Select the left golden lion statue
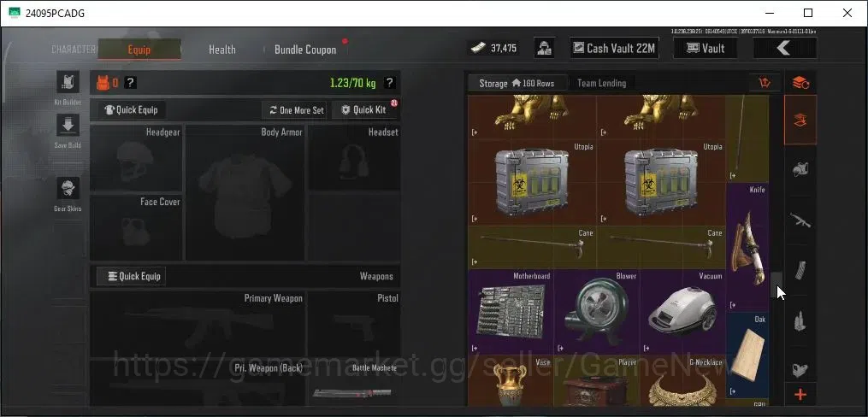Viewport: 868px width, 417px height. coord(532,117)
